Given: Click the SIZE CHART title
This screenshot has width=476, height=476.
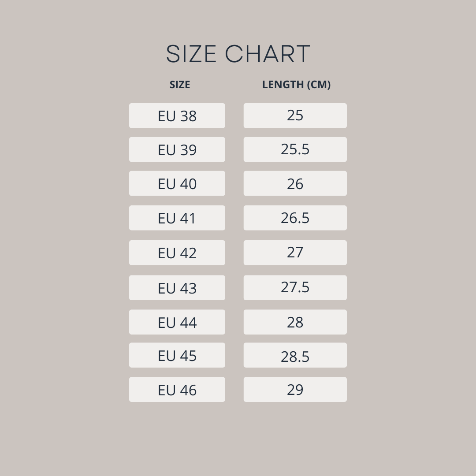Looking at the screenshot, I should [238, 54].
